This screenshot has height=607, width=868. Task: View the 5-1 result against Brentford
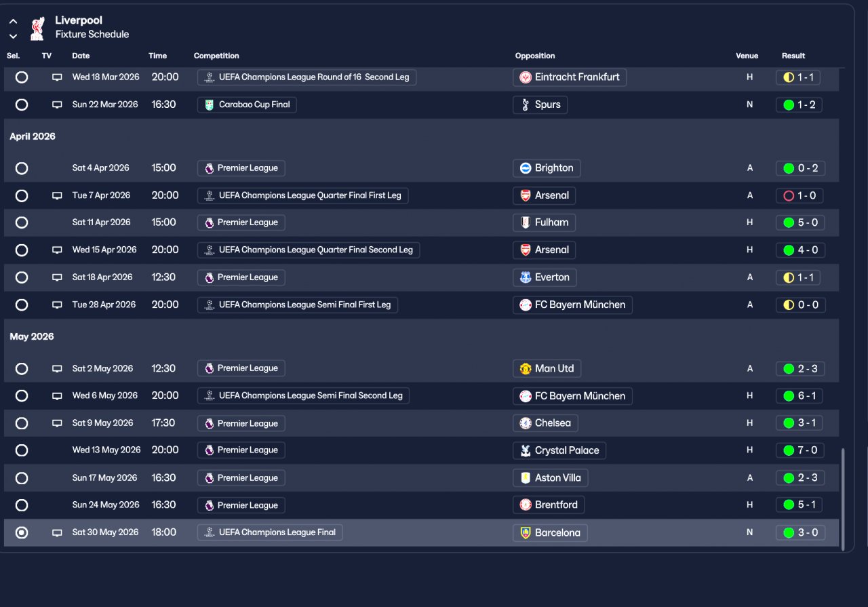click(800, 505)
